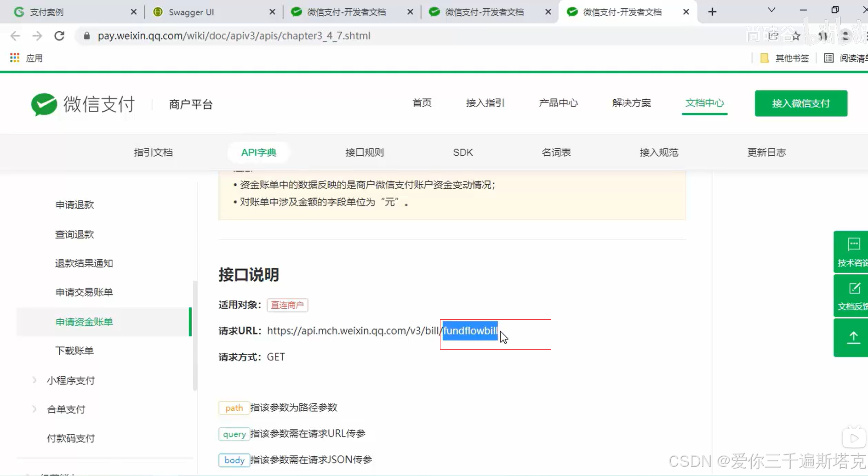
Task: Close the Swagger UI tab
Action: click(x=272, y=12)
